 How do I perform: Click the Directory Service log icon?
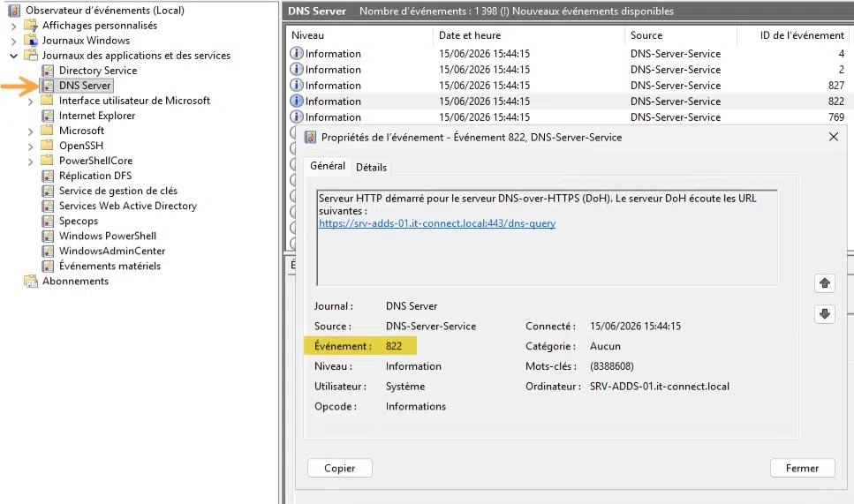[48, 71]
